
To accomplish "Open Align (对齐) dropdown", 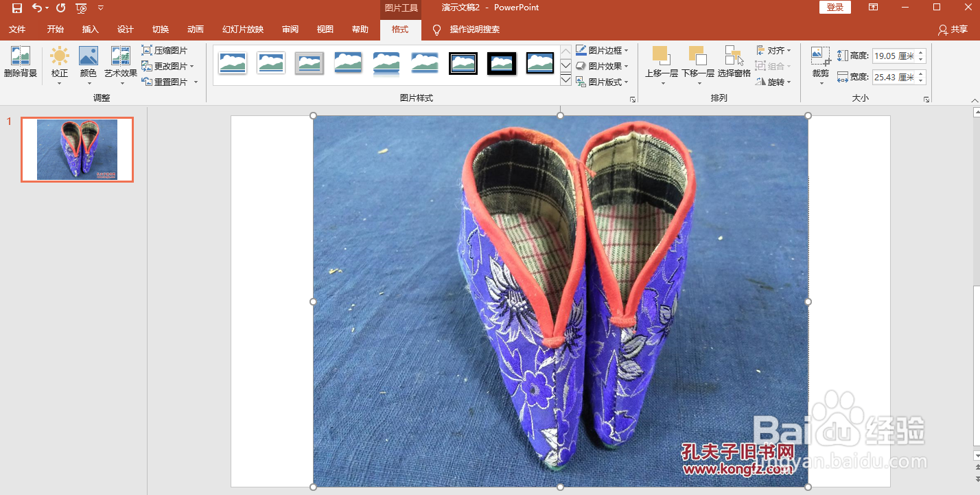I will (773, 51).
